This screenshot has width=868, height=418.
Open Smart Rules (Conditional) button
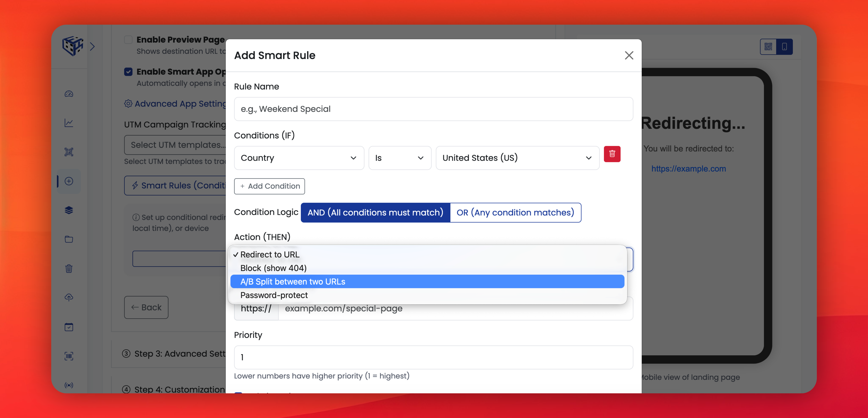(175, 186)
